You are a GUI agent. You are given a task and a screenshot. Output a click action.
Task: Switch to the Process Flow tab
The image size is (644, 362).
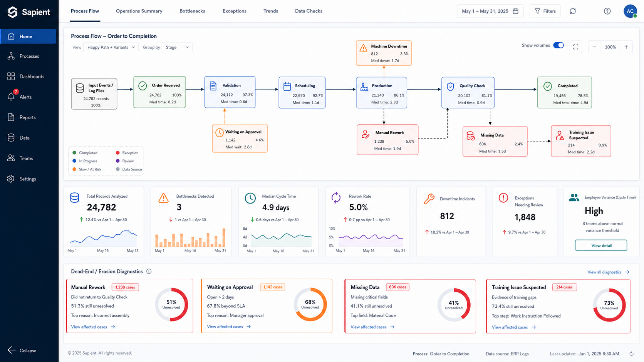85,11
